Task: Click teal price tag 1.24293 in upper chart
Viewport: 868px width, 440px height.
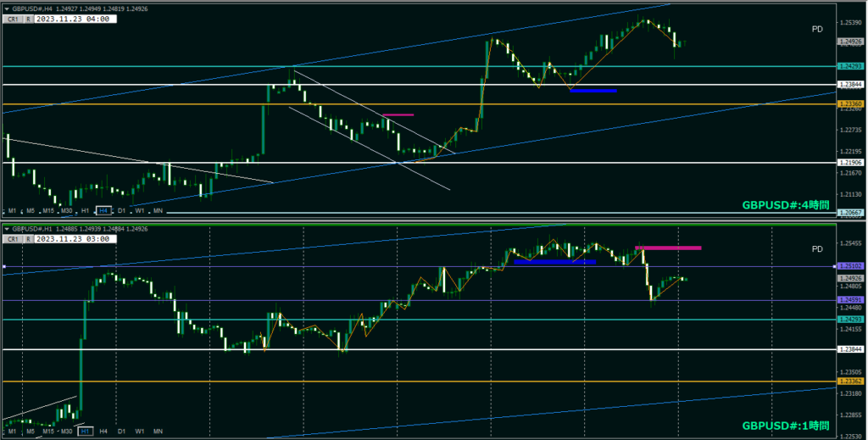Action: coord(850,66)
